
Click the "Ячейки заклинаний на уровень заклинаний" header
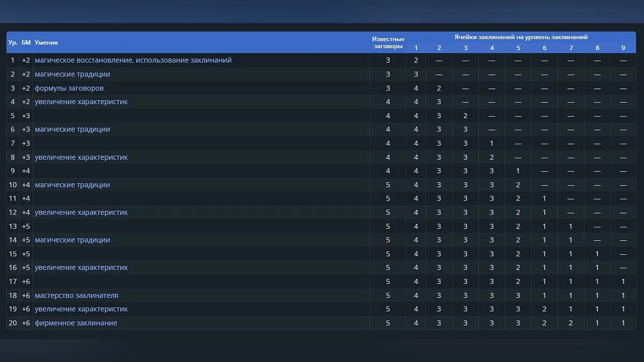point(521,37)
